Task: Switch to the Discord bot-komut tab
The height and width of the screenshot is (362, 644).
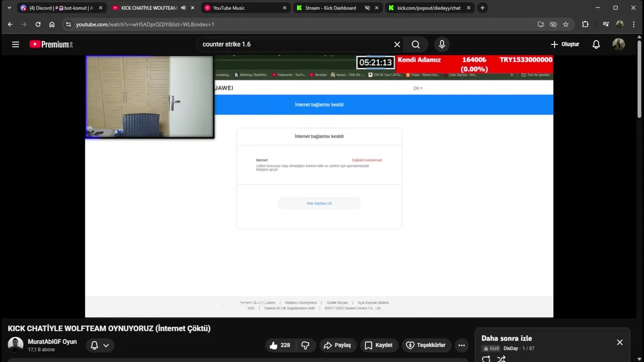Action: point(60,8)
